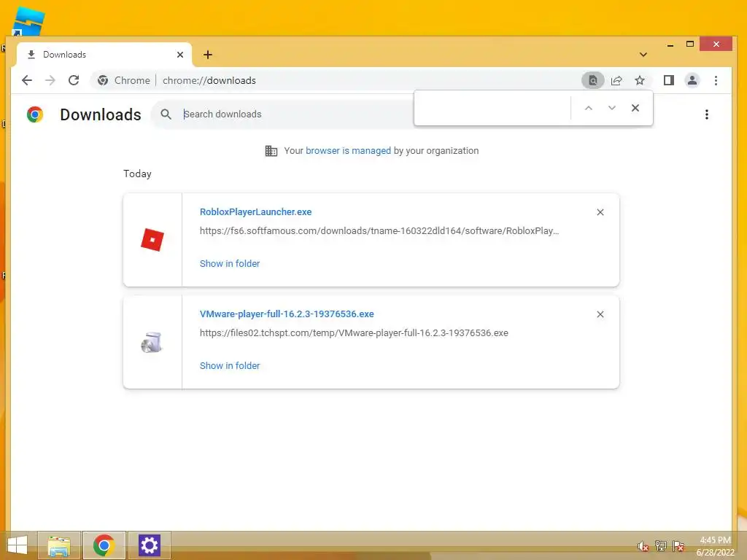
Task: Open the Roblox desktop shortcut icon
Action: (28, 21)
